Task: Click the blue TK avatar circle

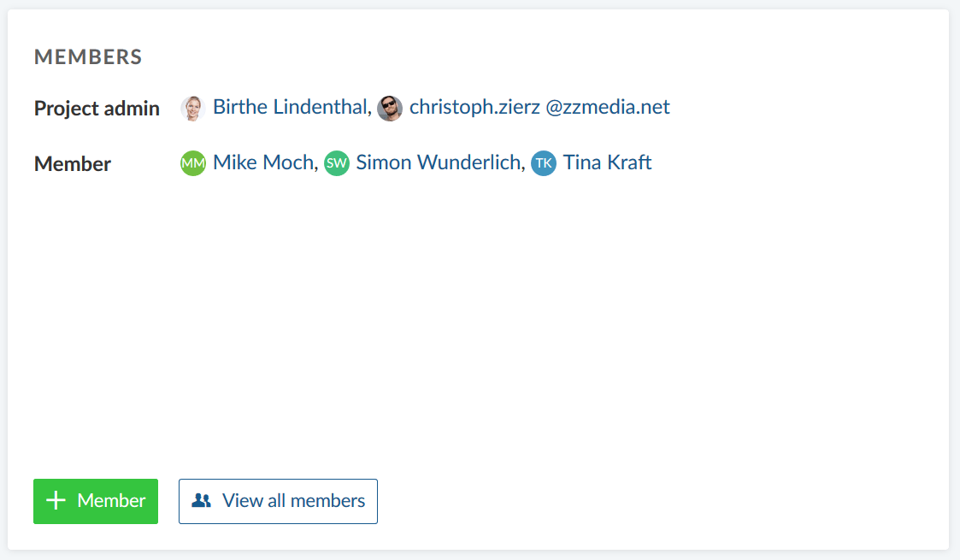Action: (x=544, y=163)
